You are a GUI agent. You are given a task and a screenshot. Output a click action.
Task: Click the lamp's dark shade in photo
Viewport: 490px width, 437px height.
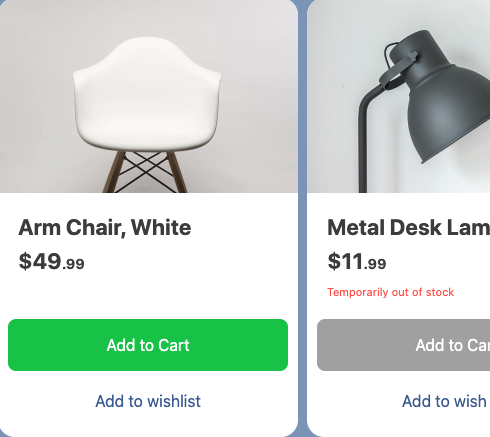click(447, 110)
